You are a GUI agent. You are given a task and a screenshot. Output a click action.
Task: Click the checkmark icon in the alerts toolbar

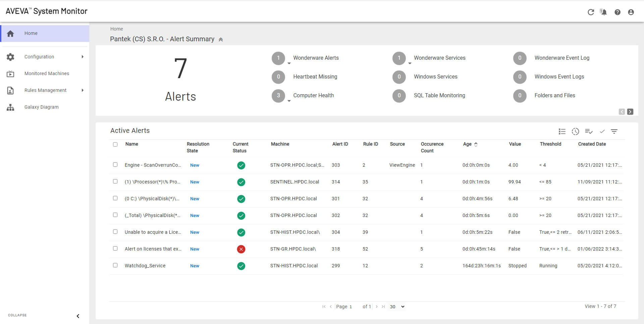click(602, 131)
